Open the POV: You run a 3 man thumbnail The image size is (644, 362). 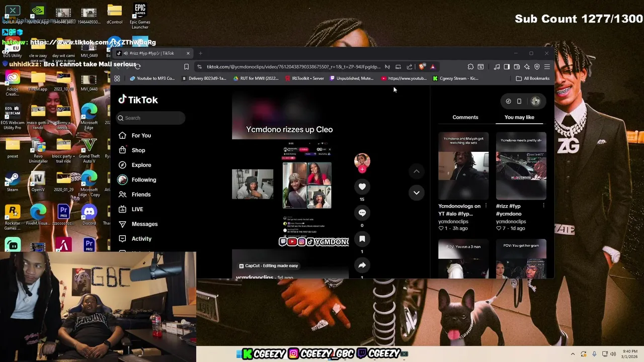tap(463, 259)
